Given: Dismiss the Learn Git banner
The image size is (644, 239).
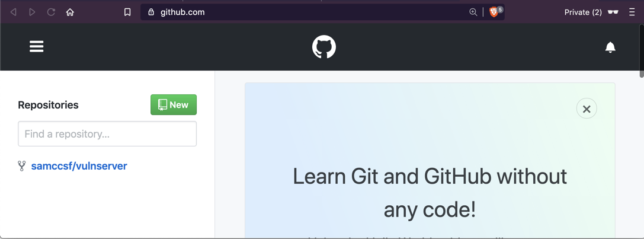Looking at the screenshot, I should tap(587, 109).
